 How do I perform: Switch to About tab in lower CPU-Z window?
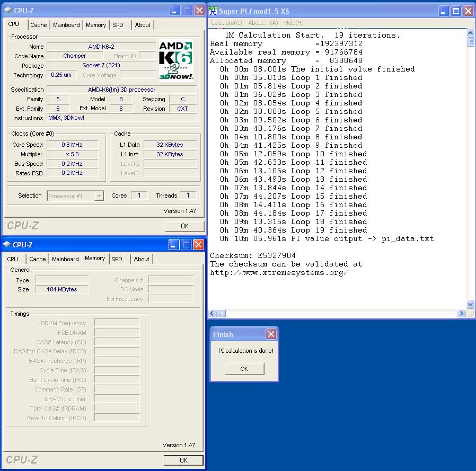pos(142,259)
